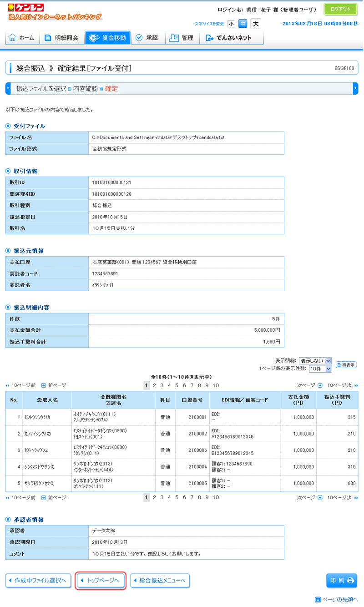This screenshot has width=364, height=607.
Task: Open the 1ページ毎の表示件数 dropdown
Action: (x=320, y=369)
